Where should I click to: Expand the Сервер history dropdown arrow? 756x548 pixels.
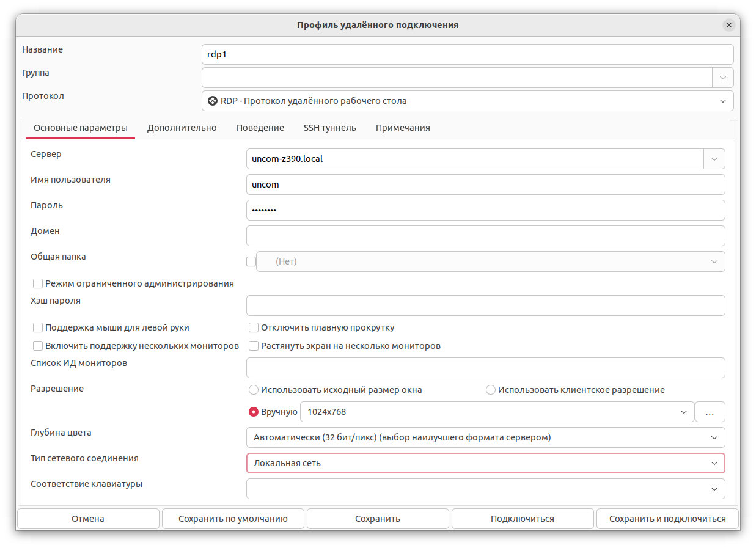pyautogui.click(x=714, y=159)
